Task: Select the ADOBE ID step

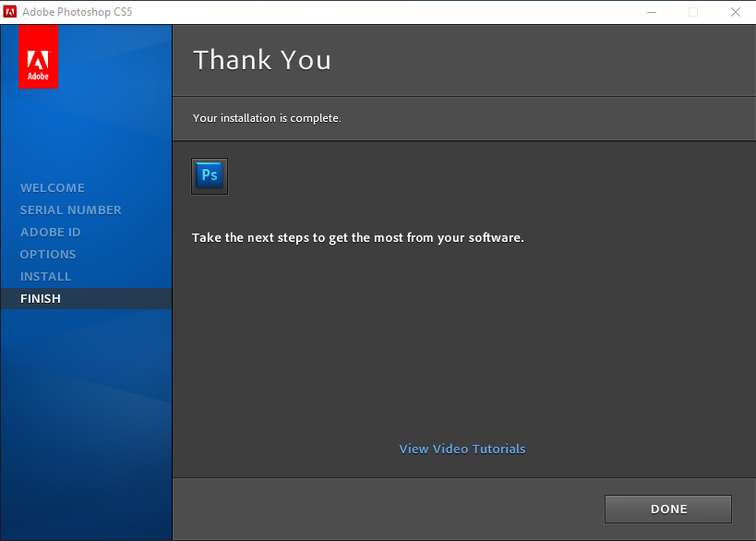Action: coord(50,233)
